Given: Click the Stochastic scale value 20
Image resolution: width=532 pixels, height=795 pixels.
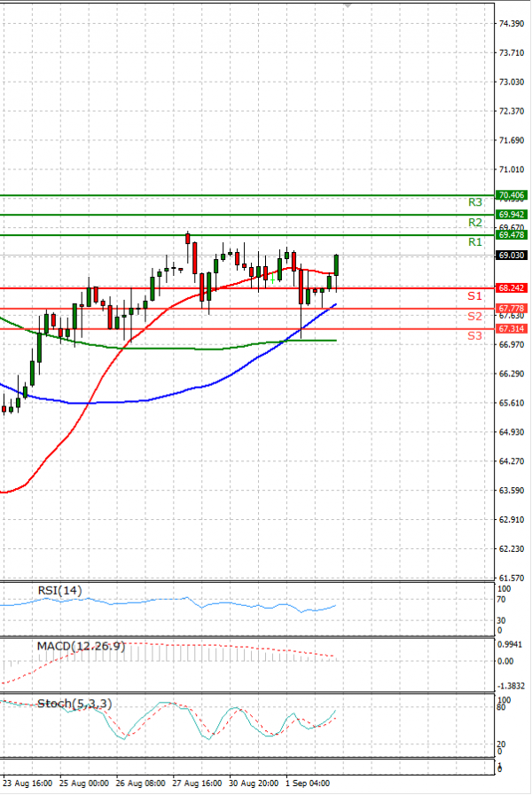Looking at the screenshot, I should coord(501,744).
